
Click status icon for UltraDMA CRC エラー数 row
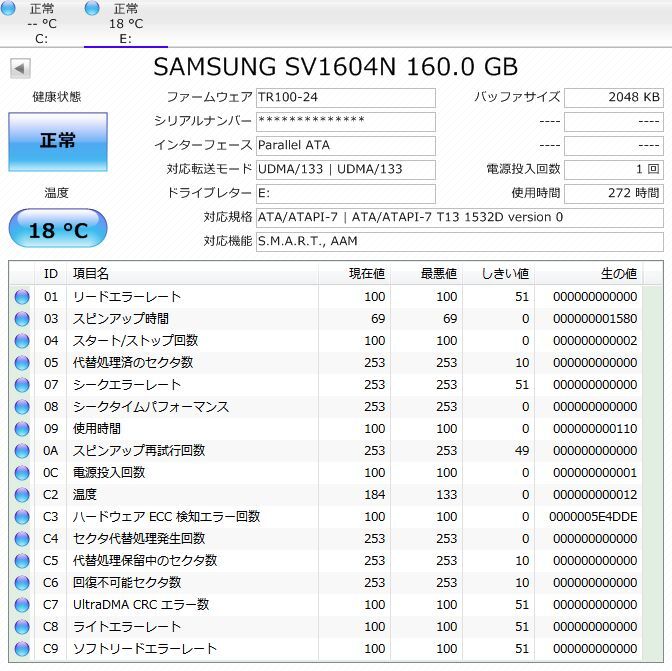[22, 605]
